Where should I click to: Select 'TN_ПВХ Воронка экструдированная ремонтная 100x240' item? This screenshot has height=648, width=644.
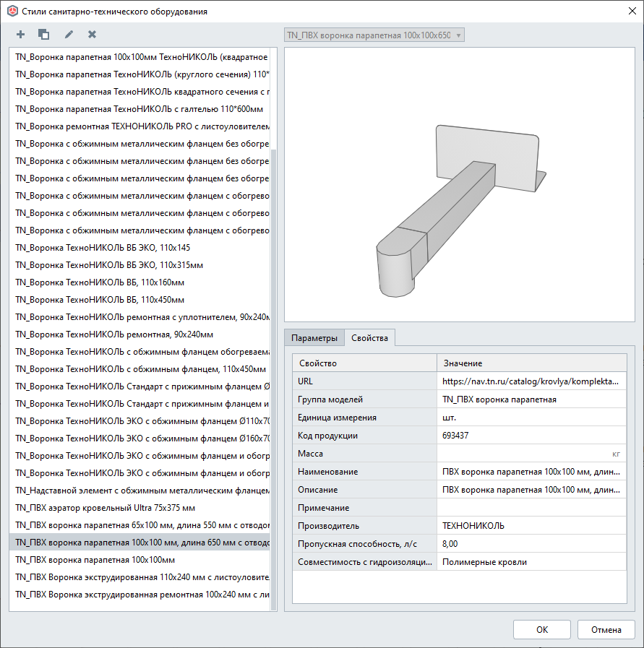[x=139, y=595]
